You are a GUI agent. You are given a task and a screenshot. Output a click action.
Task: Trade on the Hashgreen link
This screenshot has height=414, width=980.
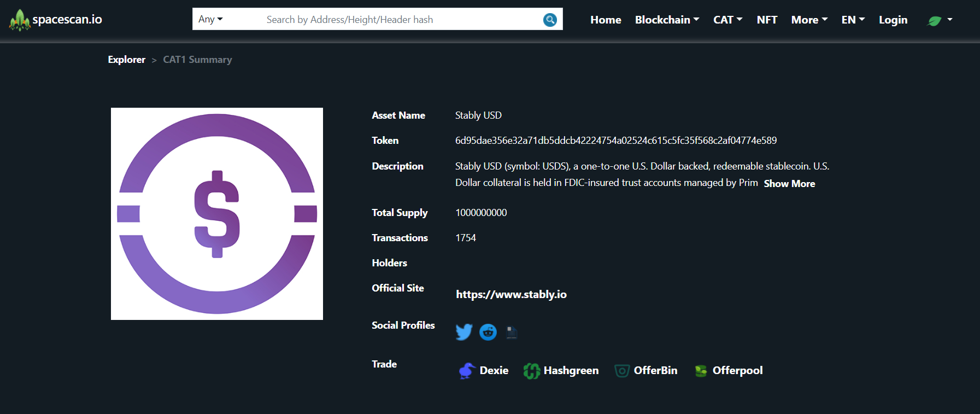coord(571,370)
